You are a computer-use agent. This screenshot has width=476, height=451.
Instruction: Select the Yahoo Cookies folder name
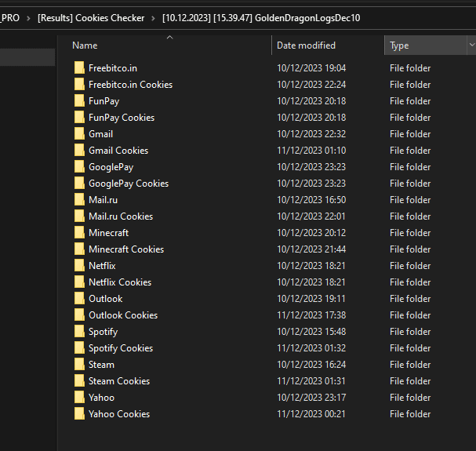coord(119,414)
